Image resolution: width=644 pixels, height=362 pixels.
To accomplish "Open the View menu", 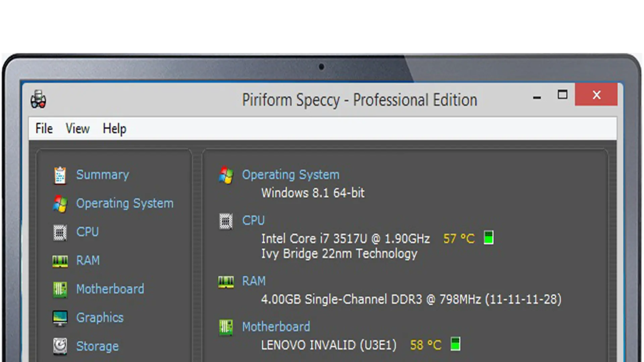I will 77,129.
